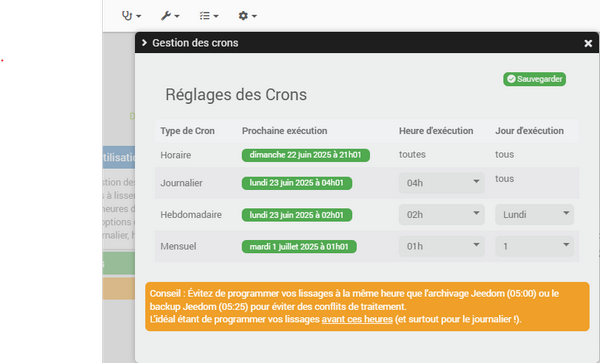This screenshot has width=600, height=363.
Task: Open the wrench tools menu
Action: pyautogui.click(x=170, y=16)
